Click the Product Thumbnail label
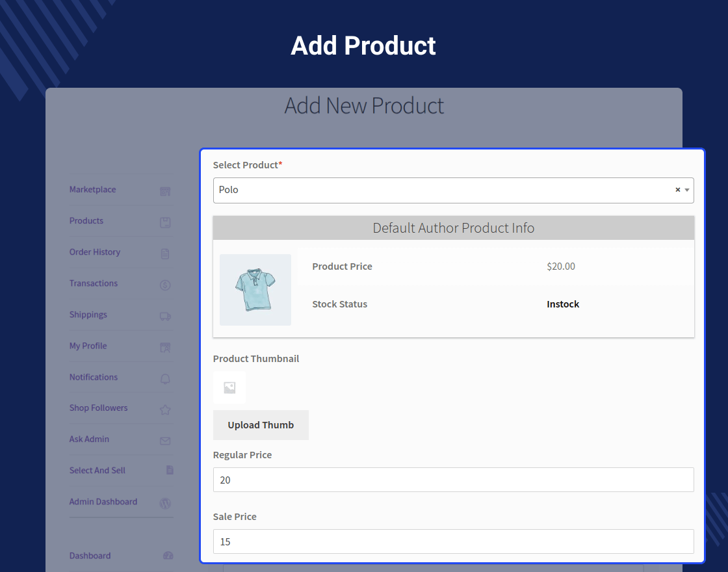Screen dimensions: 728x572 tap(256, 358)
